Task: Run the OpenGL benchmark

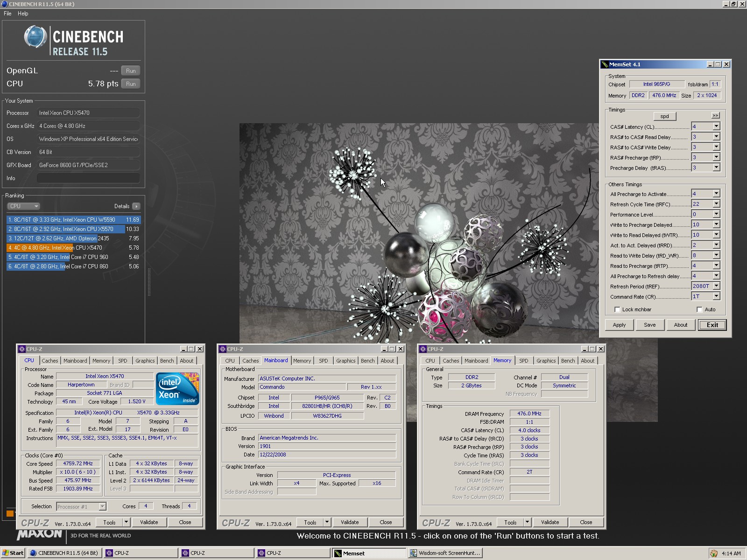Action: [131, 71]
